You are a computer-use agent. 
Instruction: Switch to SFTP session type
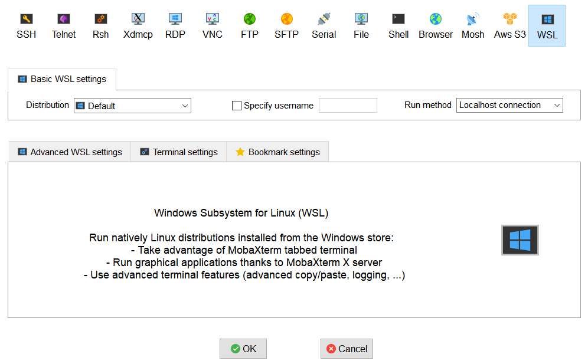tap(286, 25)
